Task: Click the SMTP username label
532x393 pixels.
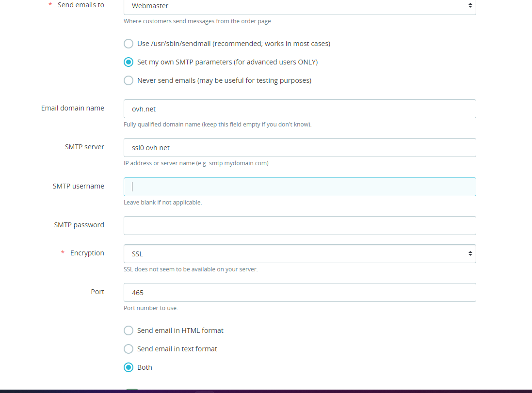Action: point(79,186)
